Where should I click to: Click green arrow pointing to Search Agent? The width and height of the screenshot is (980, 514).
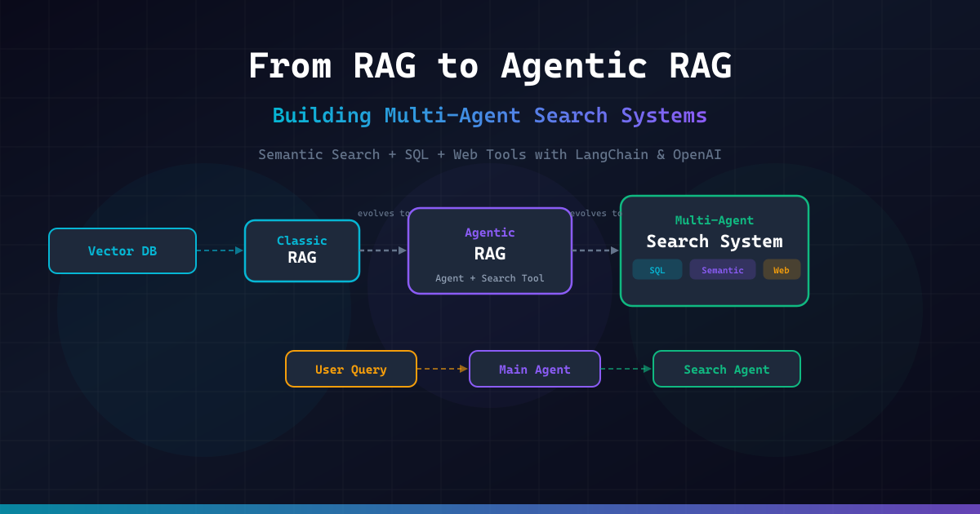[626, 369]
